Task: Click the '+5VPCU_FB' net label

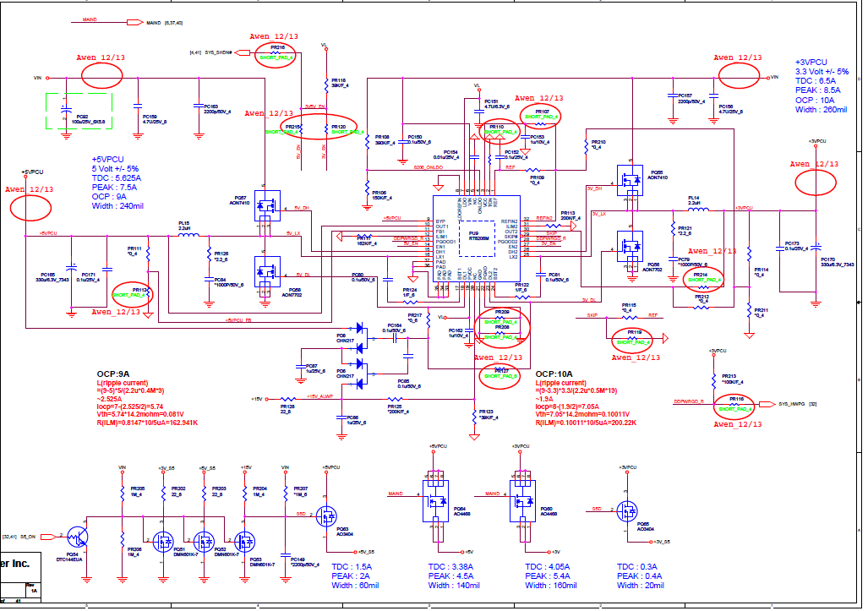Action: click(238, 320)
